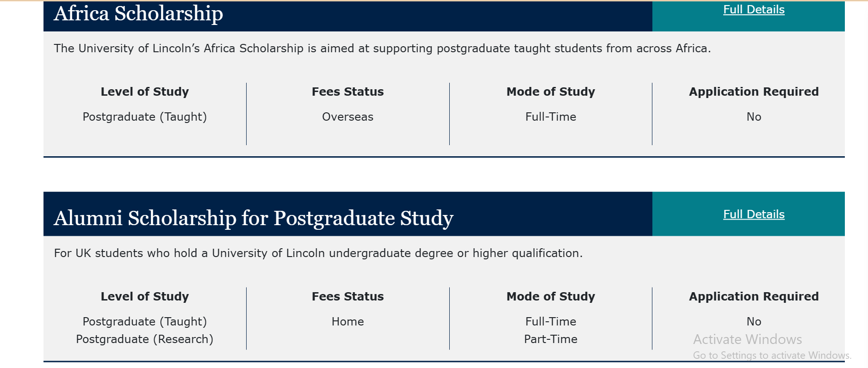Click the "Part-Time" mode of study text
868x368 pixels.
click(x=551, y=339)
